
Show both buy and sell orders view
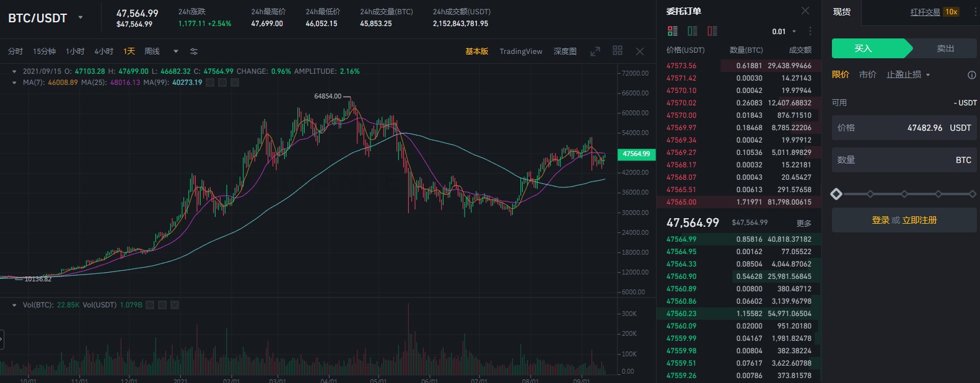pos(673,31)
